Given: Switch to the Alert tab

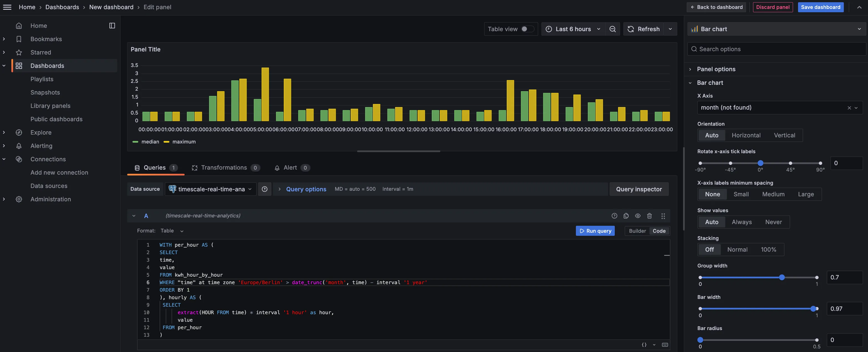Looking at the screenshot, I should (292, 168).
